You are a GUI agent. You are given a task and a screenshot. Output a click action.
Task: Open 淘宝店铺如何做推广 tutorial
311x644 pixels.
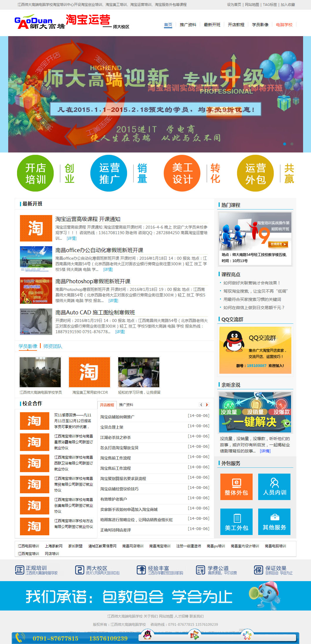click(117, 417)
